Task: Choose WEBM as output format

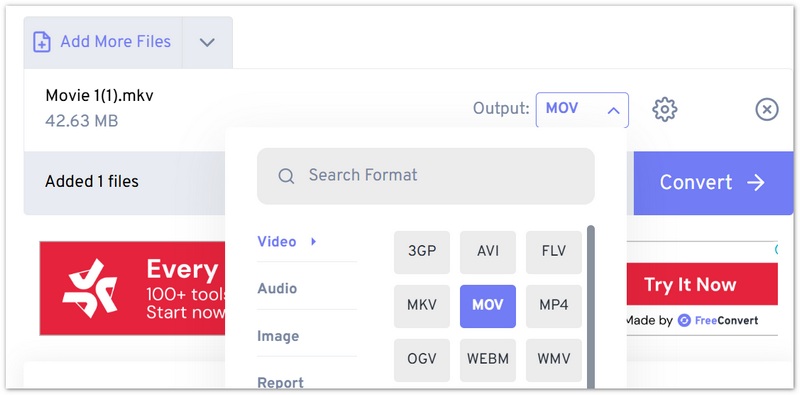Action: pos(488,360)
